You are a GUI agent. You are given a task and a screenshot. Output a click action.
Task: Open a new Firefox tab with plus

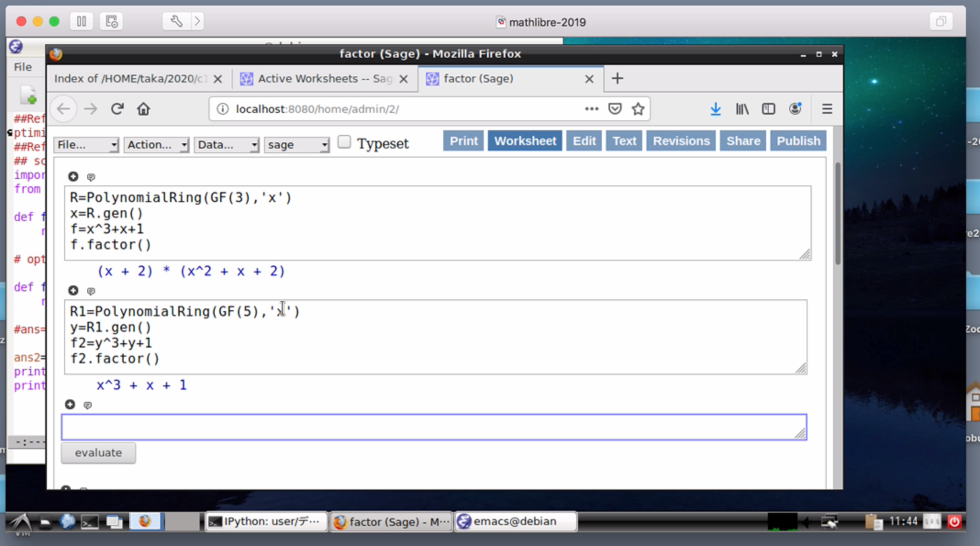coord(618,78)
